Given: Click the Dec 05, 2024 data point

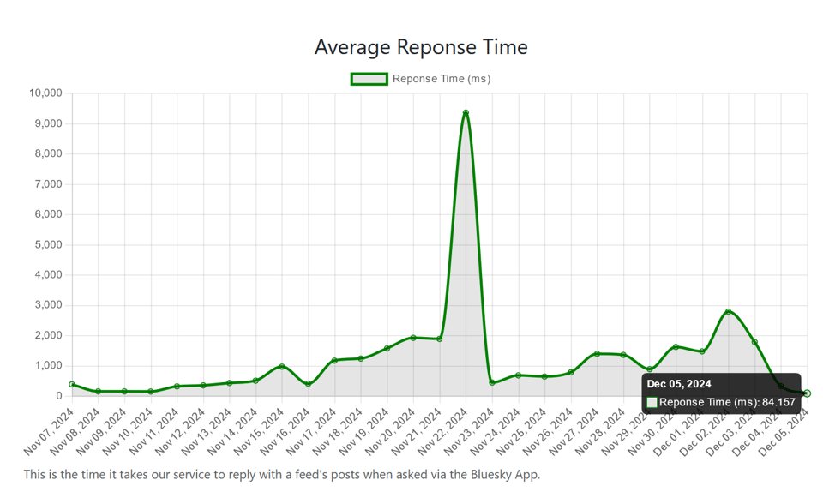Looking at the screenshot, I should tap(807, 393).
